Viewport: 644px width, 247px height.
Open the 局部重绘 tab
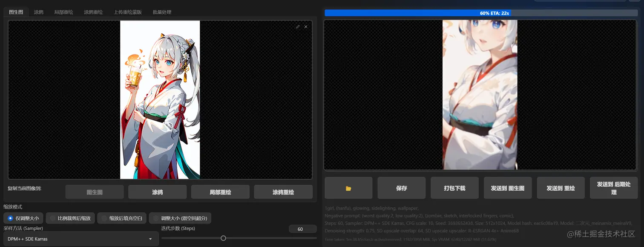pyautogui.click(x=63, y=12)
